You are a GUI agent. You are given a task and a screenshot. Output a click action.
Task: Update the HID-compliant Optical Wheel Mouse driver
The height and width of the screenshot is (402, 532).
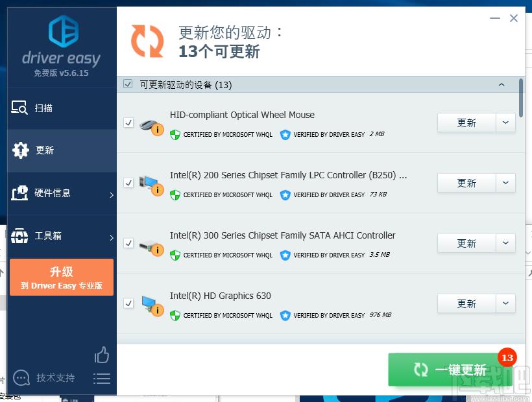(466, 123)
